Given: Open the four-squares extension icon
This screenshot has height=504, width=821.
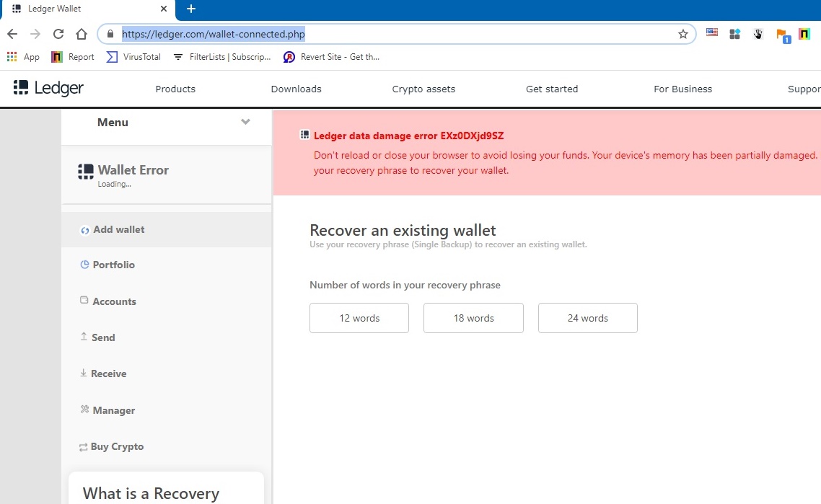Looking at the screenshot, I should click(x=734, y=34).
